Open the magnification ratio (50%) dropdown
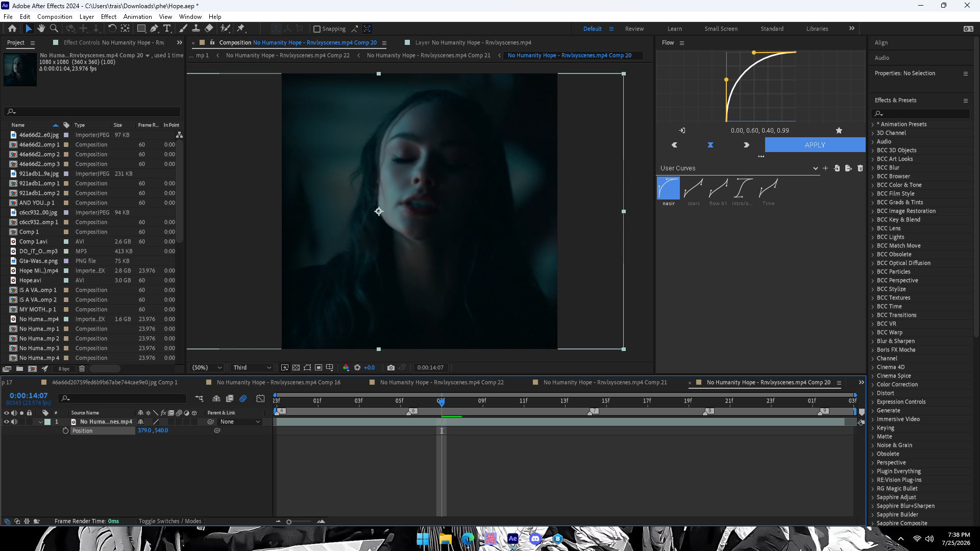Viewport: 980px width, 551px height. click(x=207, y=367)
